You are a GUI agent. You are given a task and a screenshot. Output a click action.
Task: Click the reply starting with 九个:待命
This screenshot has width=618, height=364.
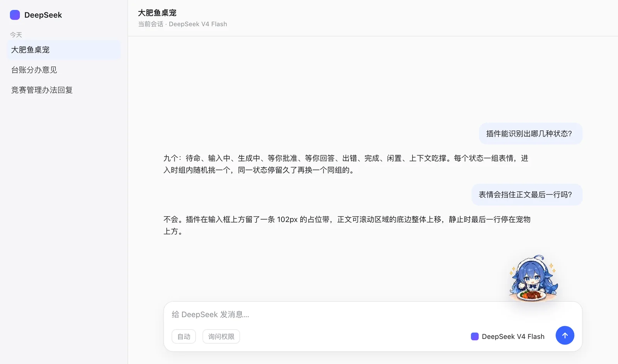click(346, 164)
